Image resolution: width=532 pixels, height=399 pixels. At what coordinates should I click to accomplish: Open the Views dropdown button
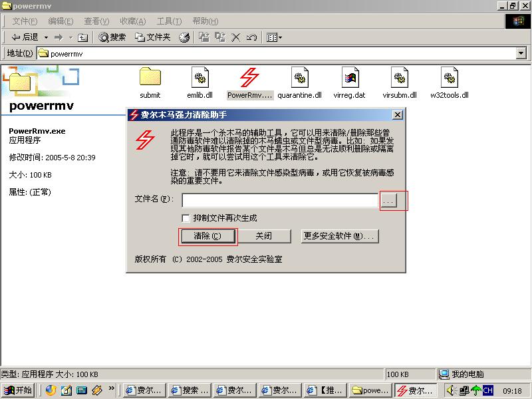[x=274, y=37]
